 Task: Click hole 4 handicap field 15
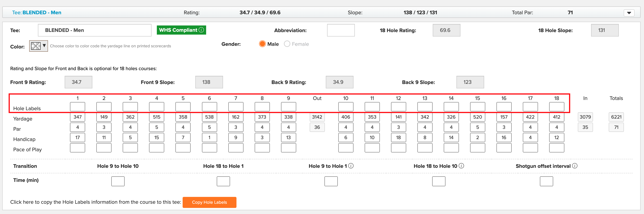pos(156,138)
